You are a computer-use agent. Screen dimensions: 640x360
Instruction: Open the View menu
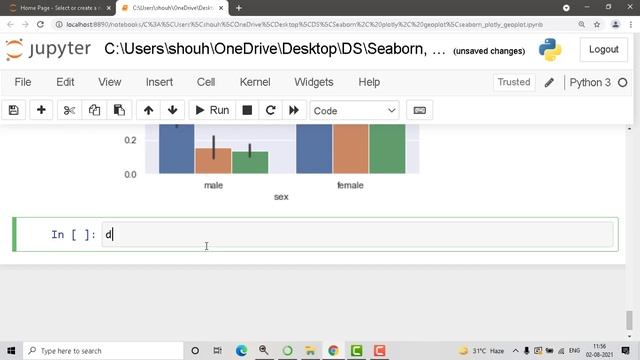[x=109, y=82]
